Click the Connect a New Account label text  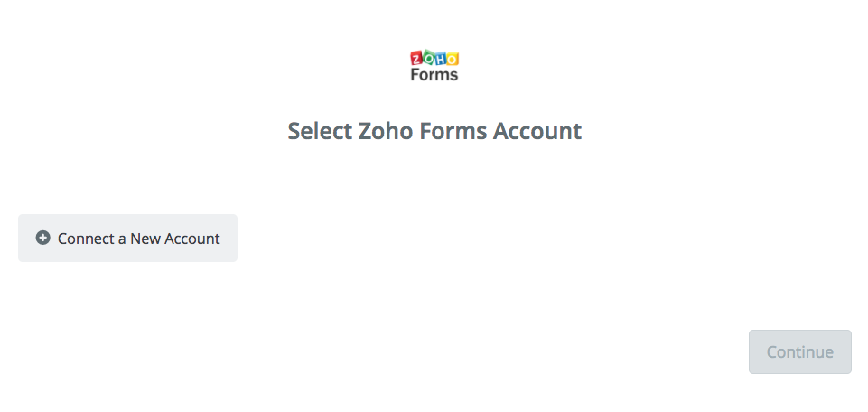(x=138, y=239)
